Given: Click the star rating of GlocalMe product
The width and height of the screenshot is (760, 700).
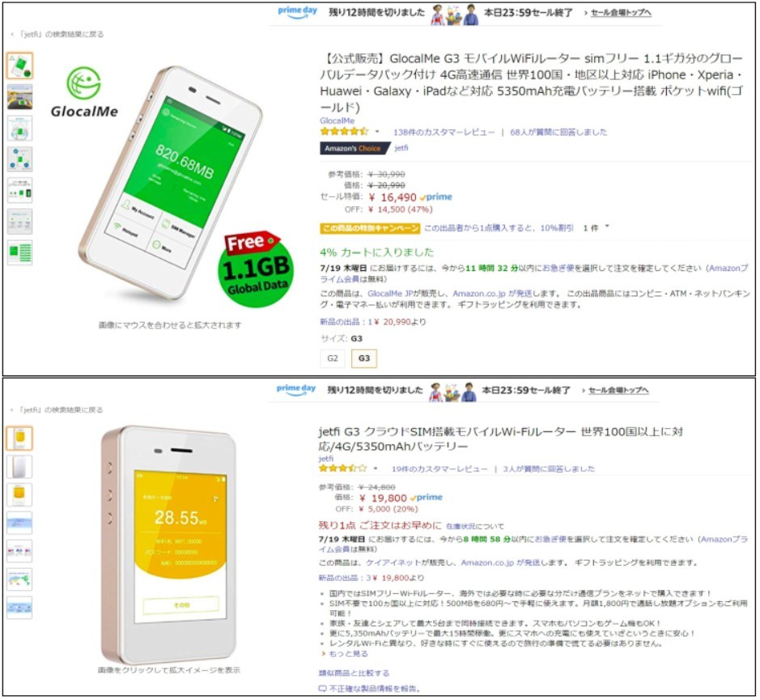Looking at the screenshot, I should pyautogui.click(x=344, y=131).
